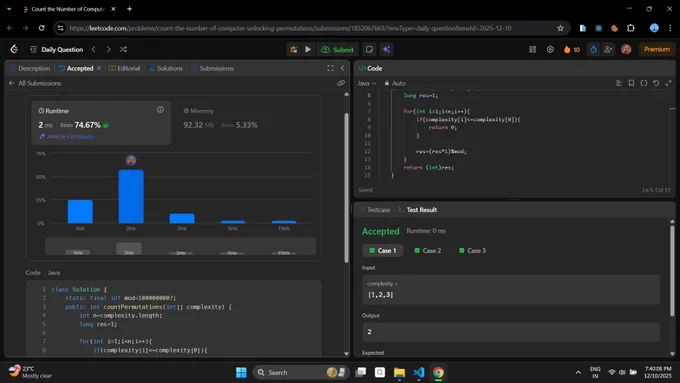Screen dimensions: 680x383
Task: Start the timer icon in top bar
Action: [593, 49]
